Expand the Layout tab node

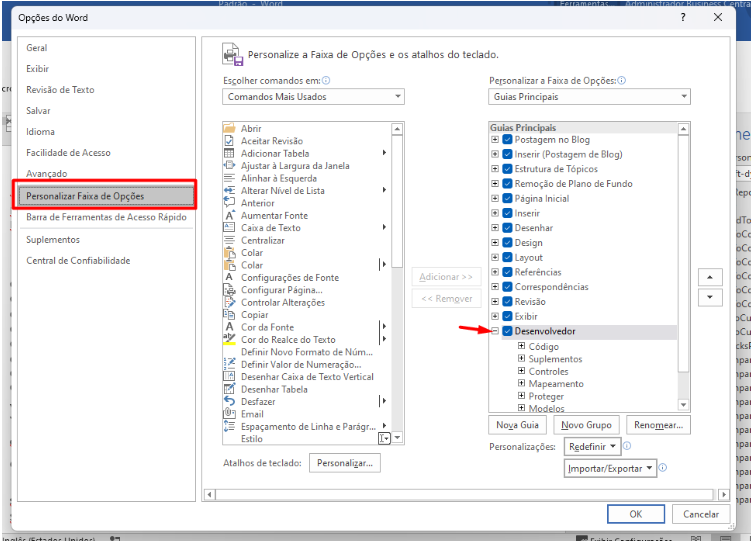(x=495, y=257)
